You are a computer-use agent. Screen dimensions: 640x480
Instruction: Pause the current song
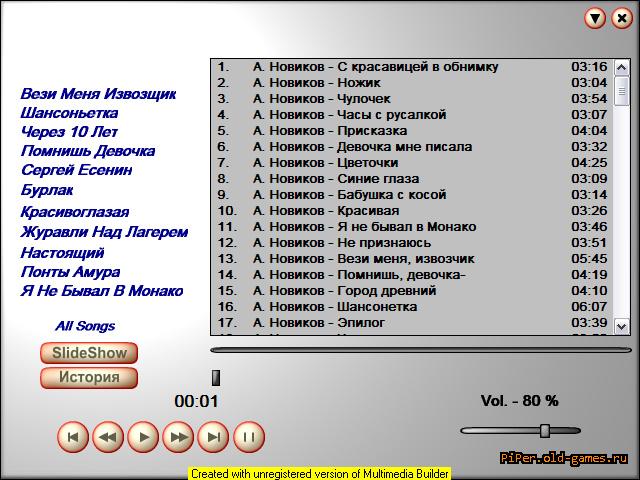point(249,437)
